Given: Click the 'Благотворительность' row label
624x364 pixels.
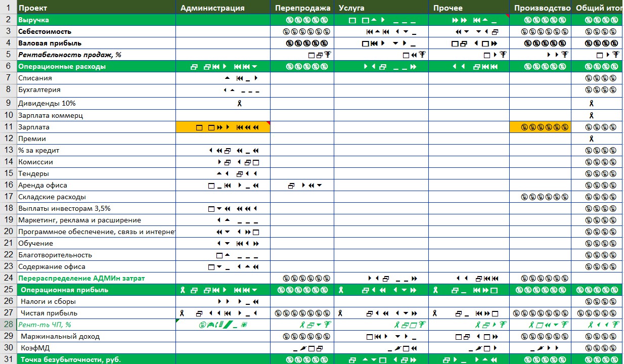Looking at the screenshot, I should point(96,255).
